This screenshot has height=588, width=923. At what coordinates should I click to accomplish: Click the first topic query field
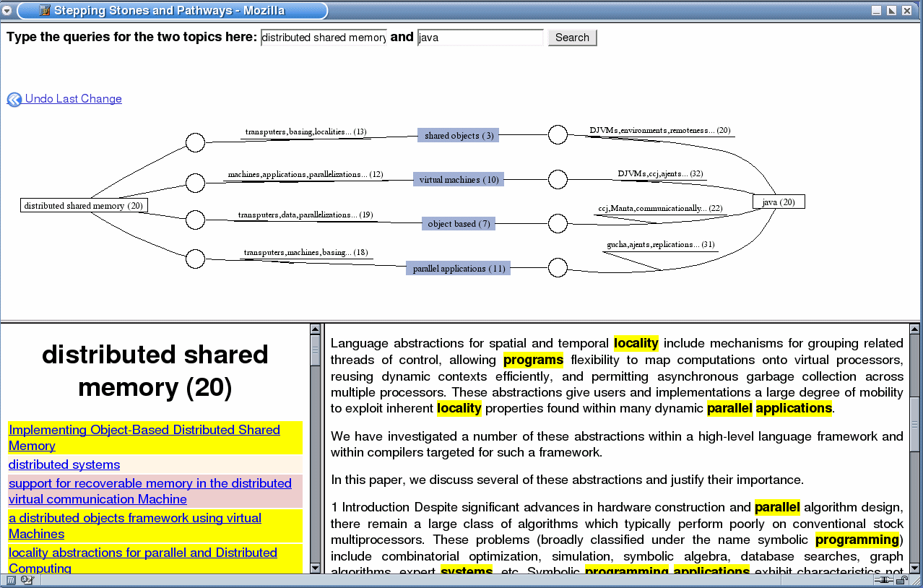[x=324, y=38]
